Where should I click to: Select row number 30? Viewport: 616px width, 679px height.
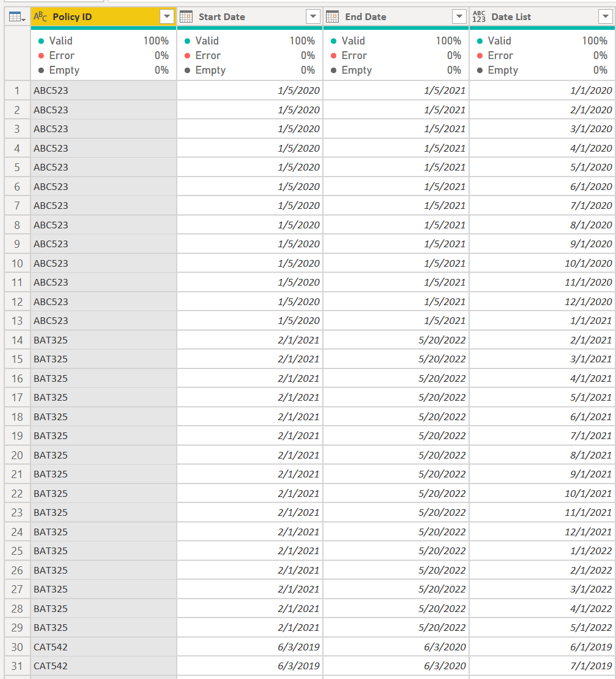coord(17,647)
